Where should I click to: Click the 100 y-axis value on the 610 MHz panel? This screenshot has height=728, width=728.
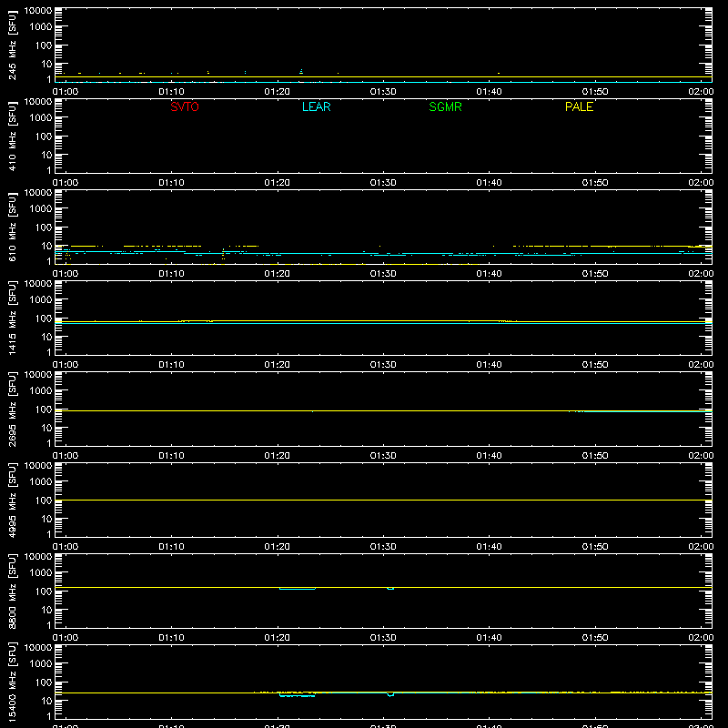point(44,227)
